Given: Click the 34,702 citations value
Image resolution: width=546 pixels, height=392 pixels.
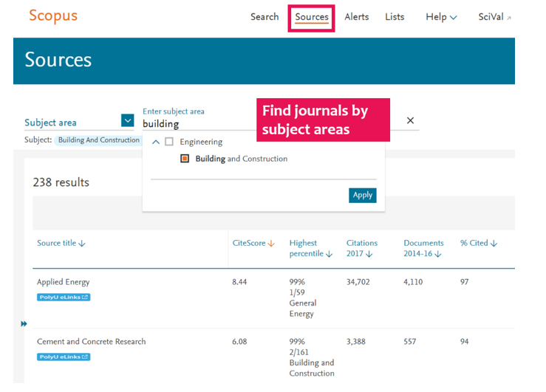Looking at the screenshot, I should pos(358,282).
